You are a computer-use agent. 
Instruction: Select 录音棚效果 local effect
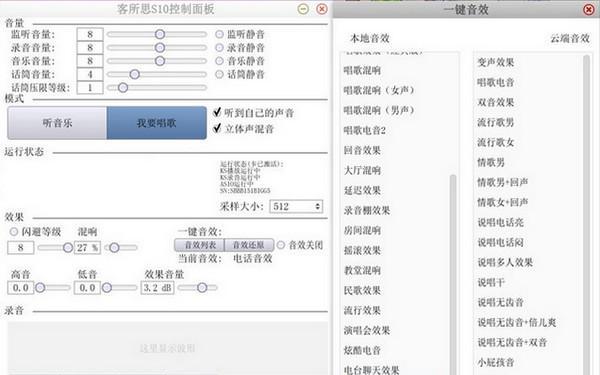click(x=367, y=210)
